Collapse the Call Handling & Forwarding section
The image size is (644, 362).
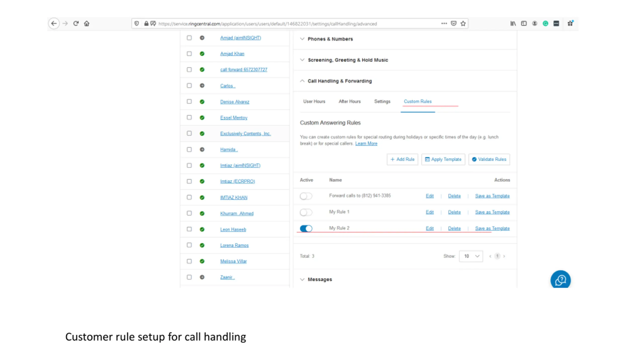[339, 81]
